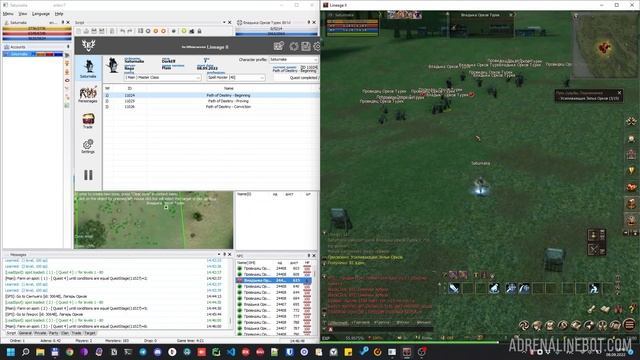This screenshot has width=640, height=360.
Task: Select quest row Path of Destiny - Conviction
Action: click(211, 107)
